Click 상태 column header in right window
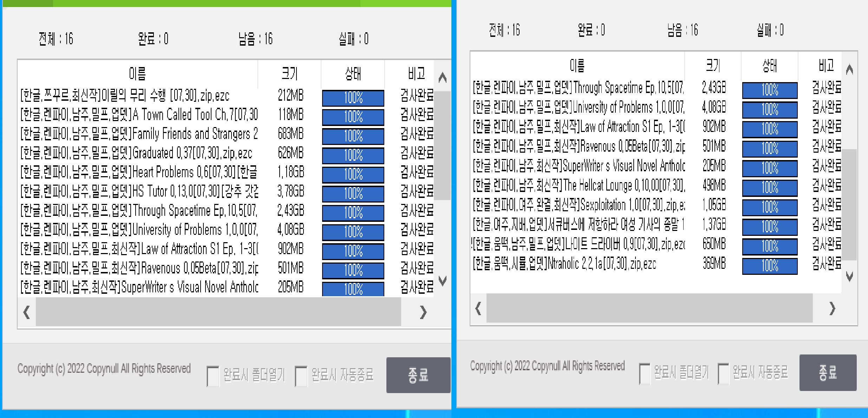Screen dimensions: 868x418 pos(769,66)
